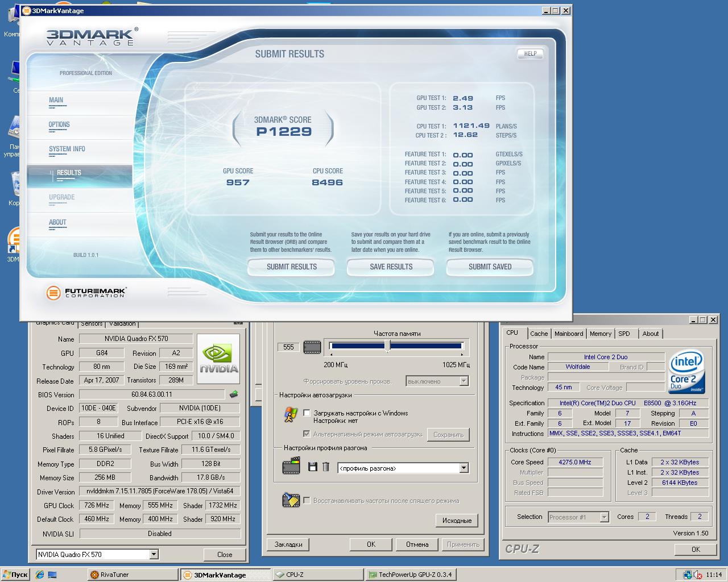Switch to RivaTuner in the taskbar

133,575
